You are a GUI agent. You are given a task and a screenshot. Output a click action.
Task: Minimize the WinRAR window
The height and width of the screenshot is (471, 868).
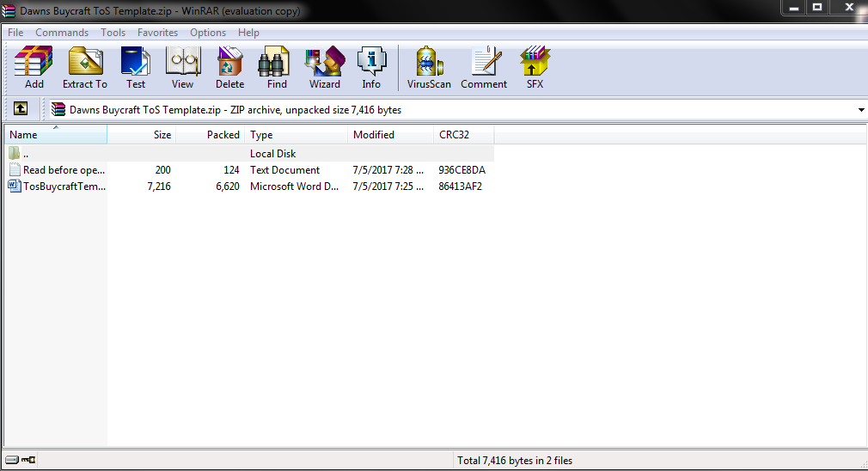[x=793, y=7]
